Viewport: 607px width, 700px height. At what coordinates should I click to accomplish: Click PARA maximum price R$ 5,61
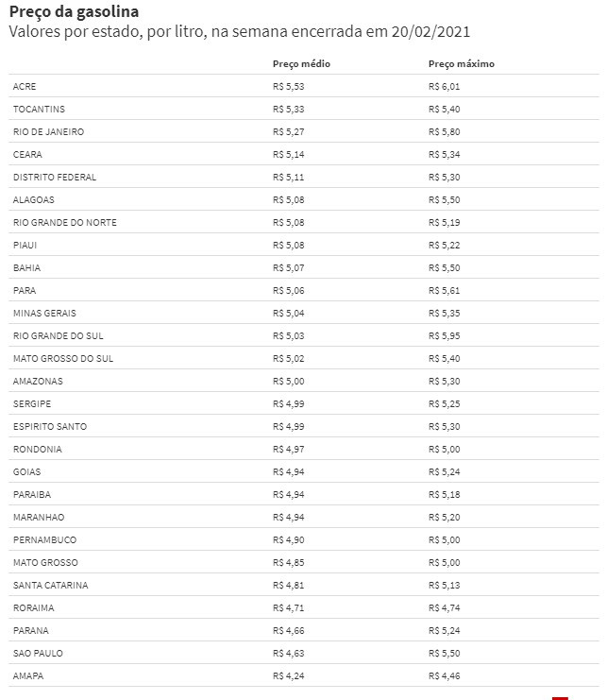click(x=445, y=291)
